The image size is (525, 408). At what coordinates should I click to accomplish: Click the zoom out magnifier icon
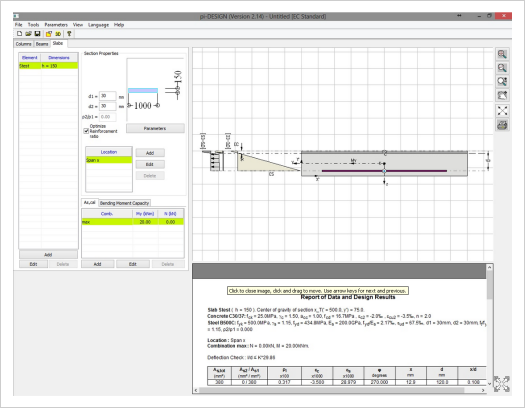[502, 68]
